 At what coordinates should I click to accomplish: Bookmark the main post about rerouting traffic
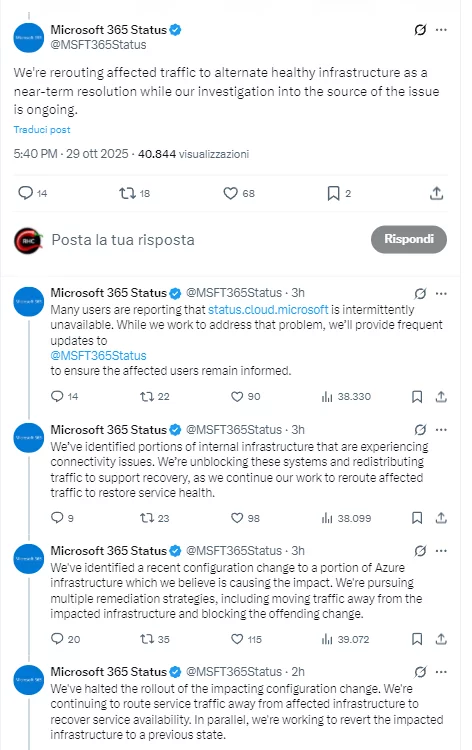[x=333, y=193]
